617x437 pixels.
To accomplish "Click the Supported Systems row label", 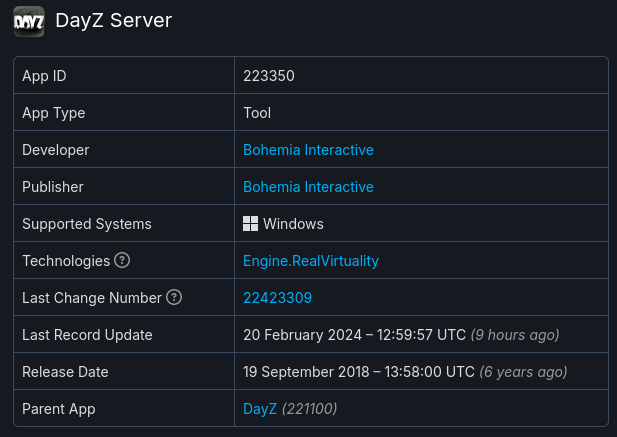I will 87,224.
